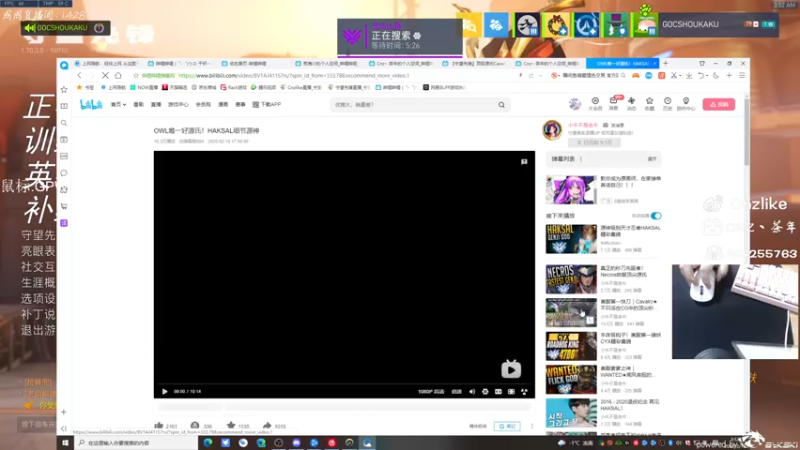The image size is (800, 450).
Task: Click the followed button under uploader name
Action: coord(594,142)
